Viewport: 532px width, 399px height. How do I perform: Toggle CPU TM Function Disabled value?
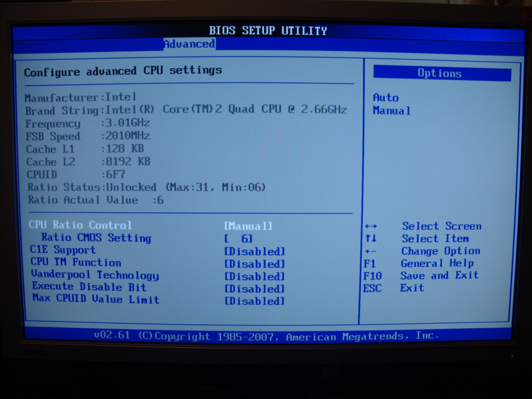[254, 264]
